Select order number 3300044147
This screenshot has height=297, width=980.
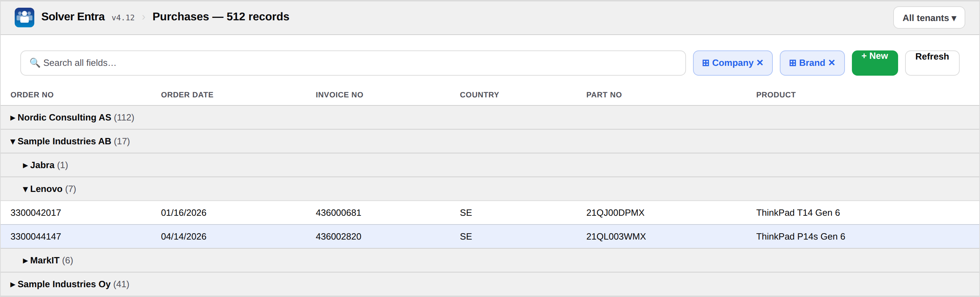tap(35, 236)
